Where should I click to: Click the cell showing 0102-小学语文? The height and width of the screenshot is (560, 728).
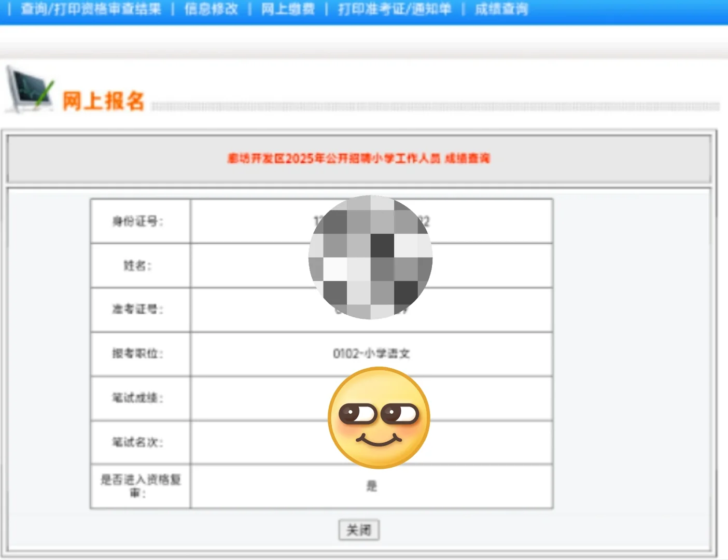click(x=371, y=353)
